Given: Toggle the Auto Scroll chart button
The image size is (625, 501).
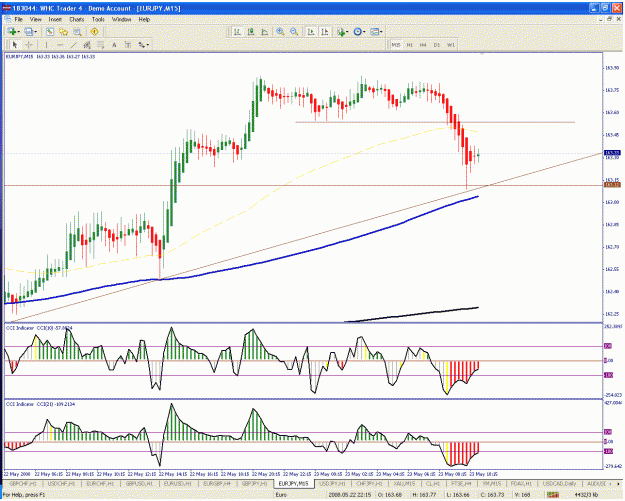Looking at the screenshot, I should click(x=311, y=31).
